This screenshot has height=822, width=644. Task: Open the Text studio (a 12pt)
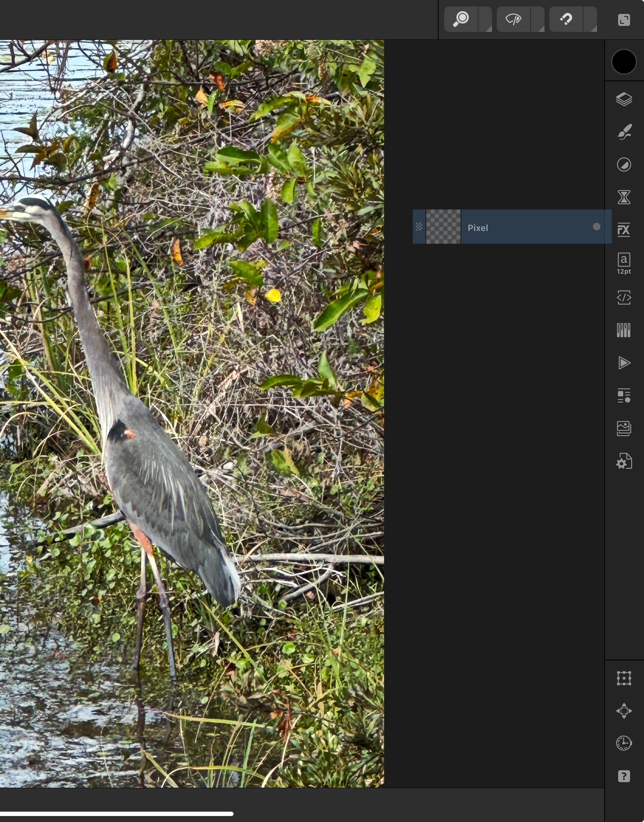tap(624, 264)
